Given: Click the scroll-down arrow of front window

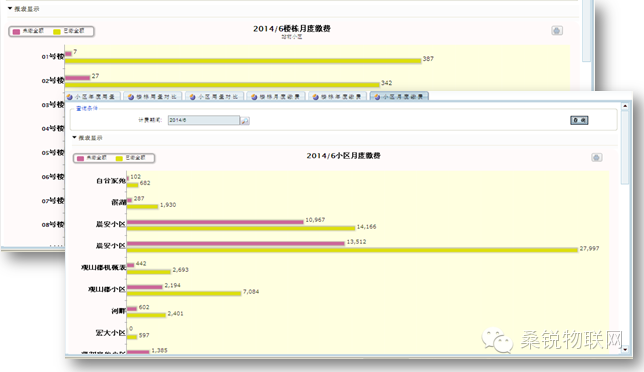Looking at the screenshot, I should pos(625,349).
